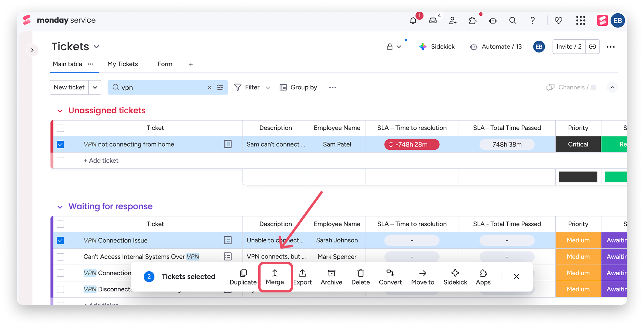Open Sidekick for selected tickets
The height and width of the screenshot is (327, 644).
[455, 277]
